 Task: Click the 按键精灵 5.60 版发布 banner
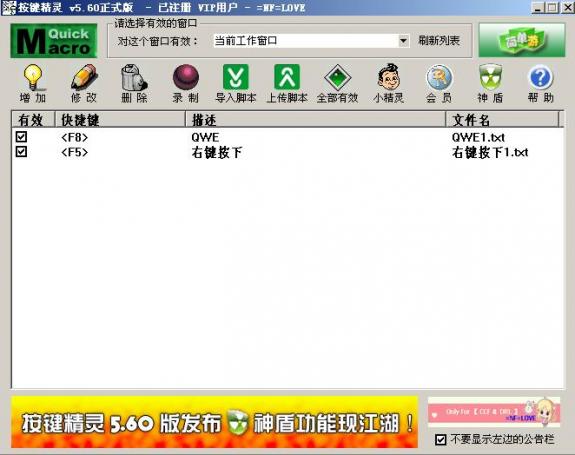click(x=215, y=422)
